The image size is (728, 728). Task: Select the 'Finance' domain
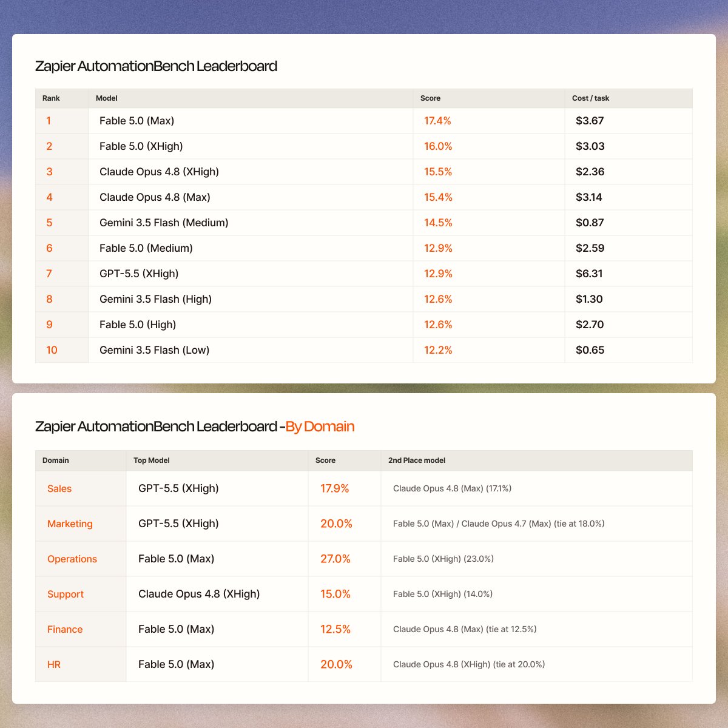click(x=65, y=629)
